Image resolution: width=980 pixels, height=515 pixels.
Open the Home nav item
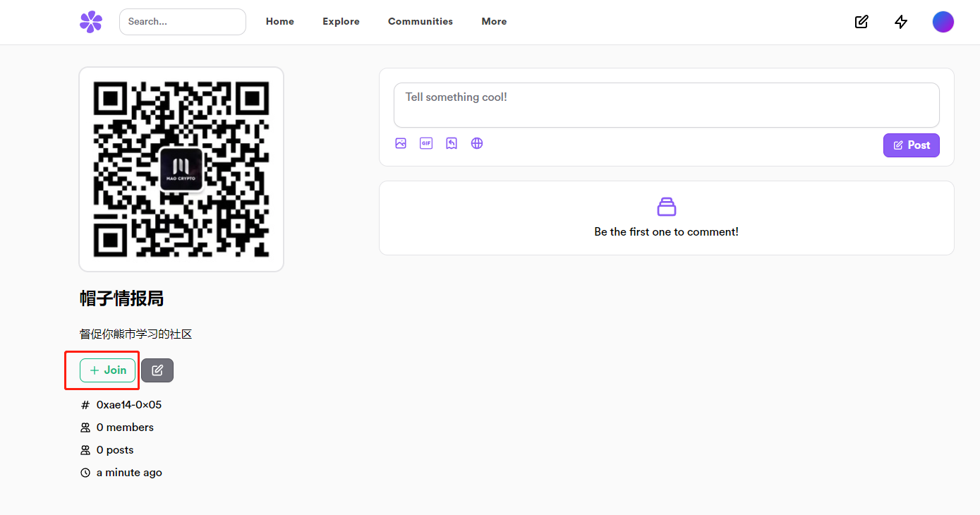280,22
